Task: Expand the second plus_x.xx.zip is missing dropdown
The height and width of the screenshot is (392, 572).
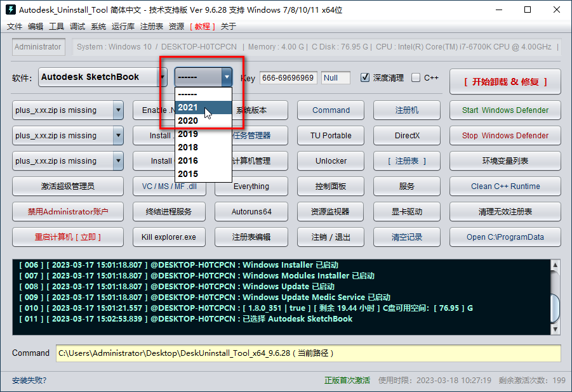Action: click(x=118, y=136)
